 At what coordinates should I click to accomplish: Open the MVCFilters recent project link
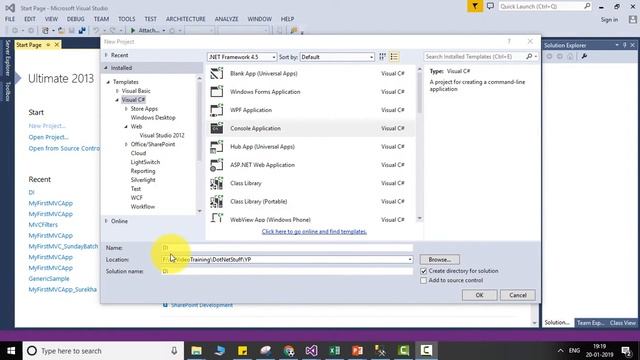tap(43, 224)
